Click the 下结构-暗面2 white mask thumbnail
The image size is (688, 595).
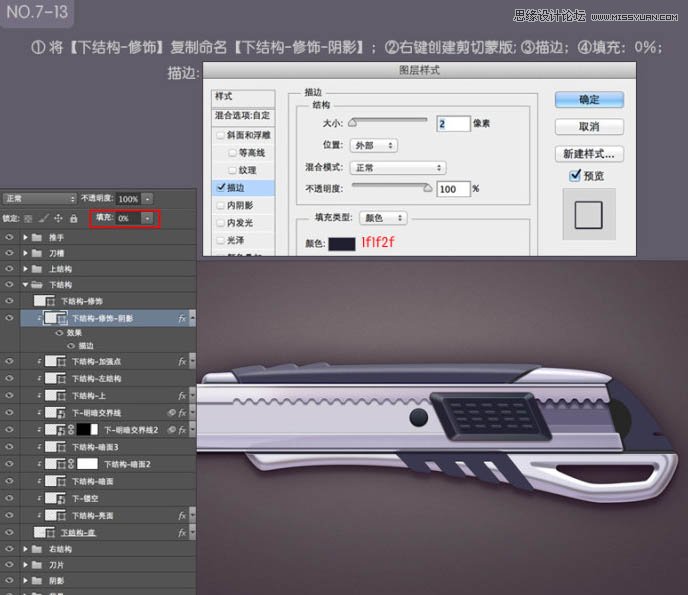pos(87,464)
